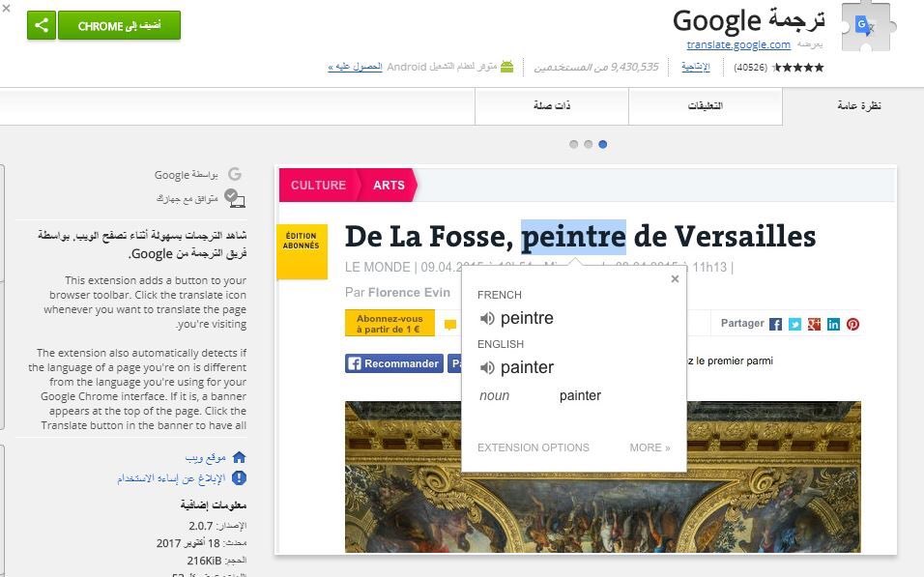The height and width of the screenshot is (577, 924).
Task: Click the Android robot icon
Action: coord(506,67)
